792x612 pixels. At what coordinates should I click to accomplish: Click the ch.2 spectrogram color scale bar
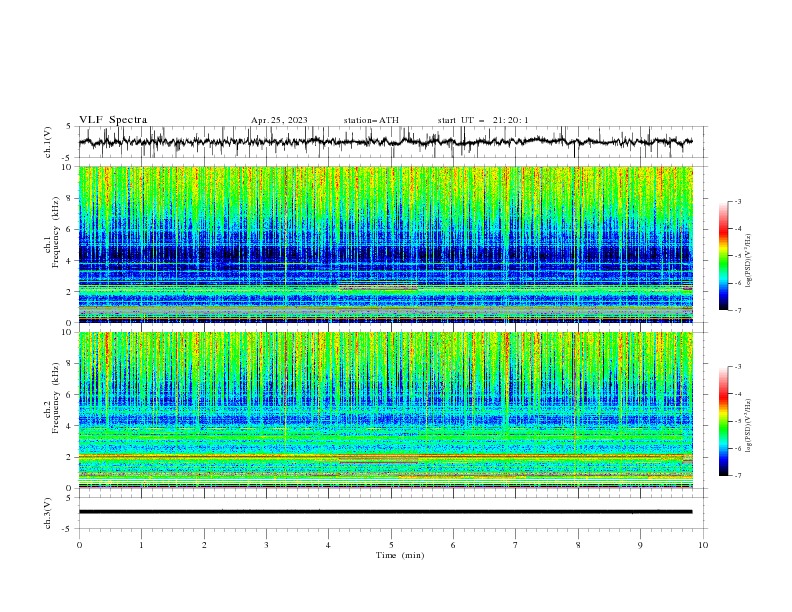(x=723, y=421)
